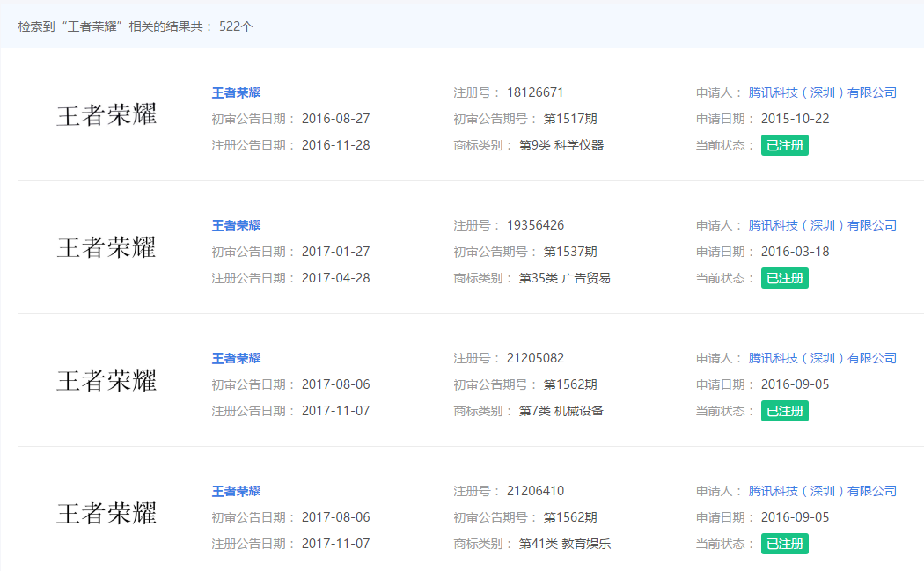Click application date 2016-09-05 in 第7类 row
Image resolution: width=924 pixels, height=571 pixels.
795,384
